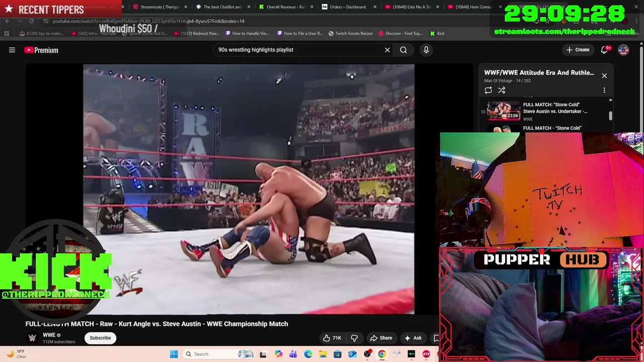Go back with the browser back arrow
This screenshot has height=362, width=644.
pyautogui.click(x=7, y=21)
